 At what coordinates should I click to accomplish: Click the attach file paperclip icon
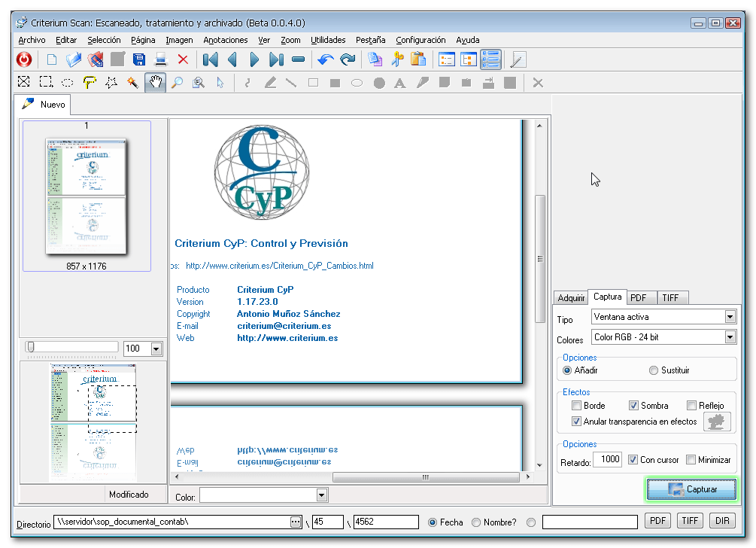coord(96,59)
